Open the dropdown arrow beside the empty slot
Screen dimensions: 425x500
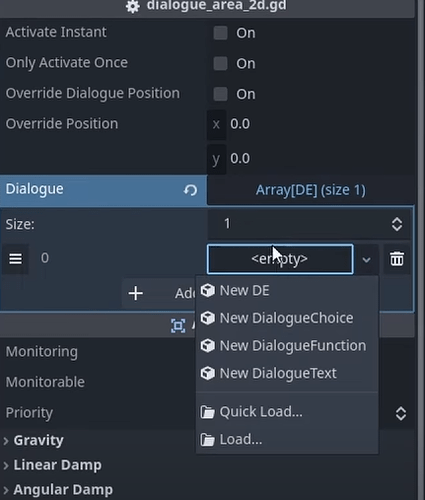(366, 259)
